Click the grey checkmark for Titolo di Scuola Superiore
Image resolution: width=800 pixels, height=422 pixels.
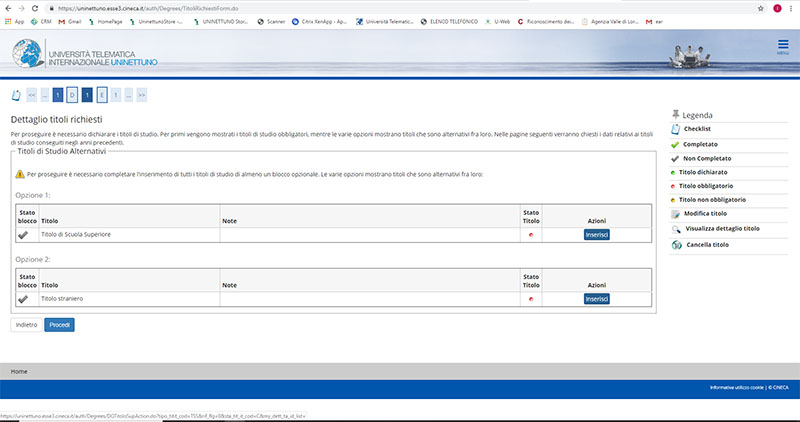coord(23,234)
